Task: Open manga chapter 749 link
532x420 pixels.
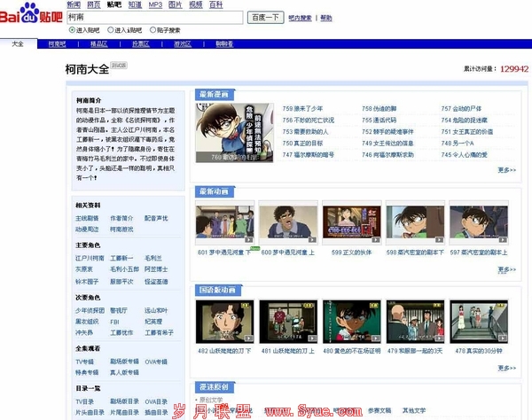Action: click(387, 144)
